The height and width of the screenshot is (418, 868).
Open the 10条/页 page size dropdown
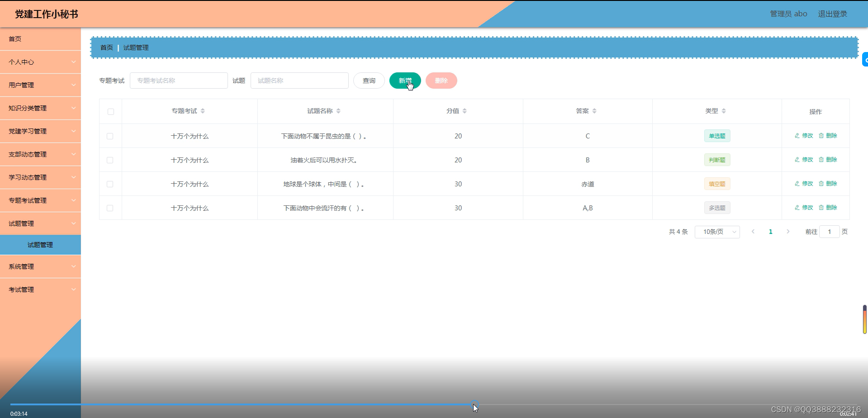(717, 232)
